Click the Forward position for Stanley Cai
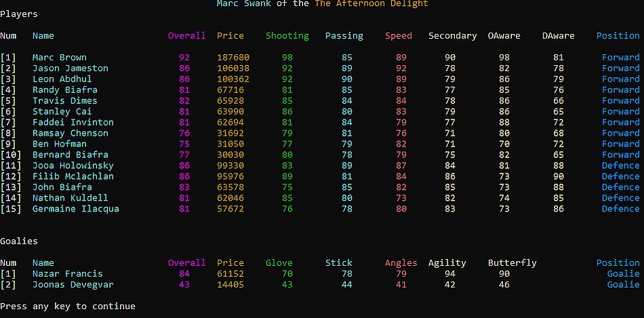644x318 pixels. pyautogui.click(x=620, y=111)
